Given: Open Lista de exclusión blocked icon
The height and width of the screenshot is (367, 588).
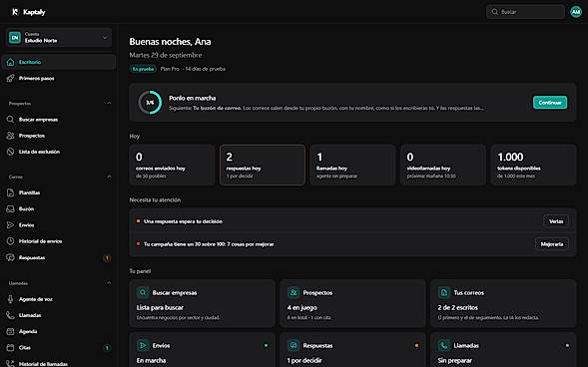Looking at the screenshot, I should click(x=11, y=152).
